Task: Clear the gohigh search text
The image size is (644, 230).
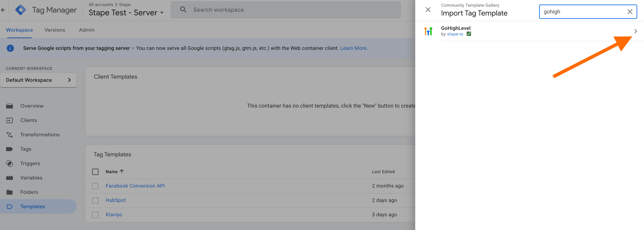Action: 630,12
